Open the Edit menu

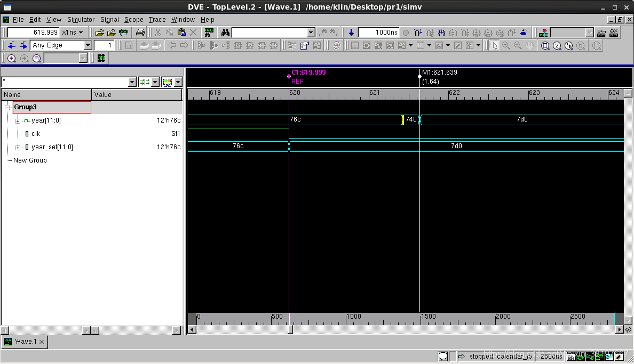(x=35, y=19)
